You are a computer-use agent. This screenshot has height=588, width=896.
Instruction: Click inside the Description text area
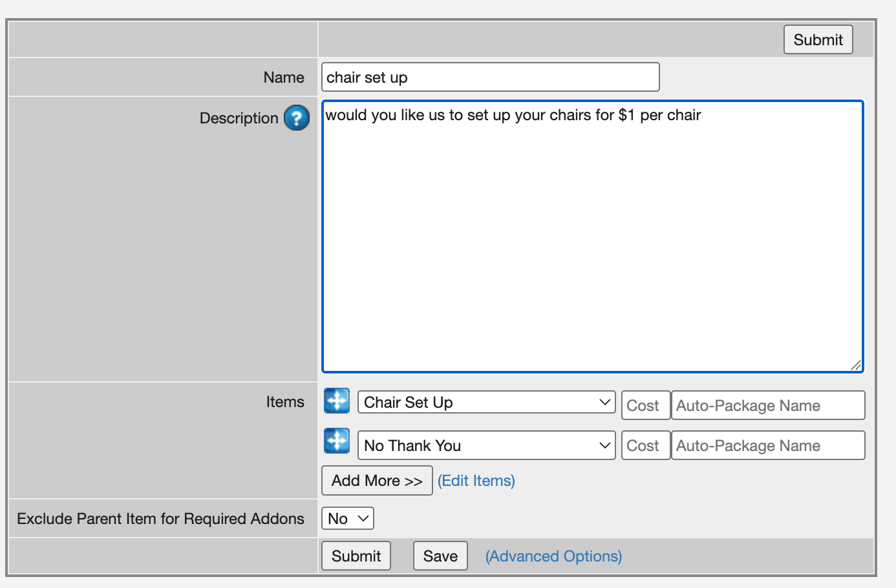(x=593, y=236)
